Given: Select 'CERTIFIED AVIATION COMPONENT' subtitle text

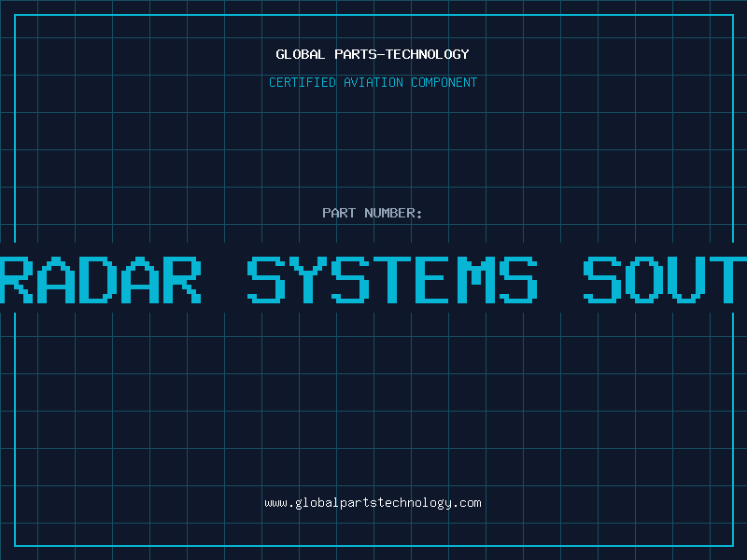Looking at the screenshot, I should [x=373, y=82].
